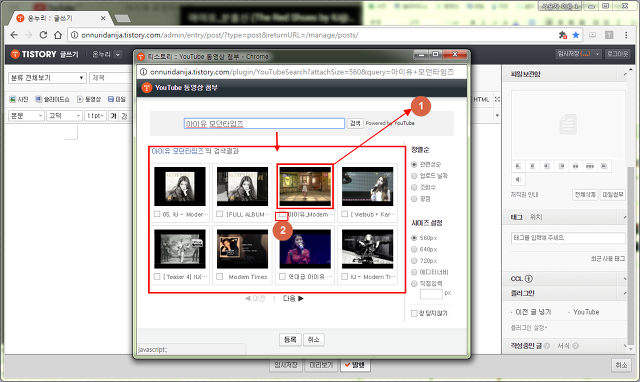640x382 pixels.
Task: Select 조회수 sort radio button
Action: click(414, 187)
